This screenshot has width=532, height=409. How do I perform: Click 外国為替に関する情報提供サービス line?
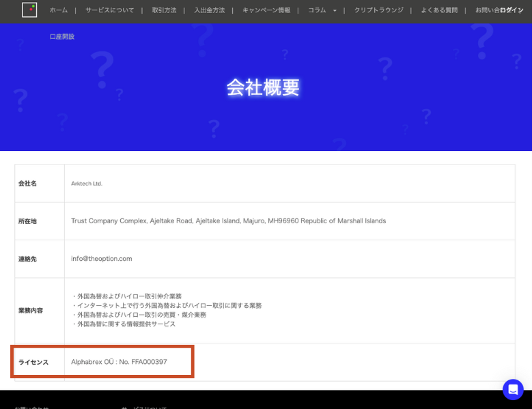coord(124,324)
